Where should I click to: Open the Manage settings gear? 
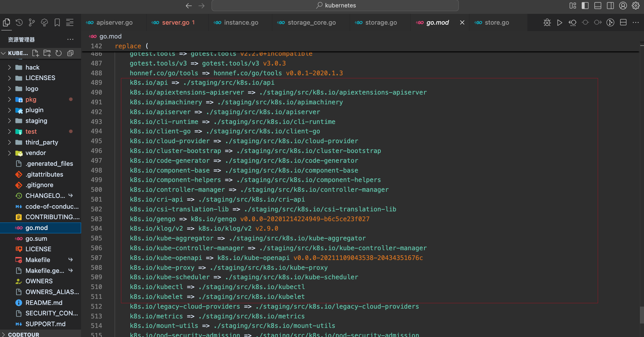(x=636, y=5)
